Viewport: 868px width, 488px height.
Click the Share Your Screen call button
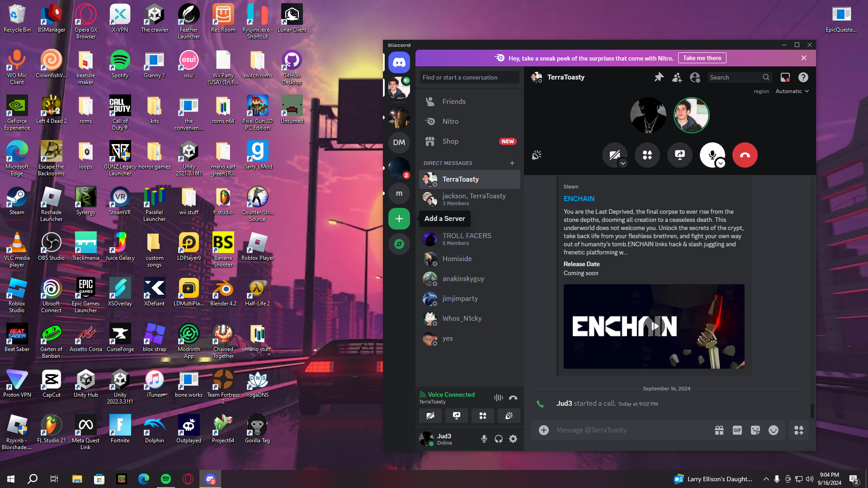(x=680, y=155)
